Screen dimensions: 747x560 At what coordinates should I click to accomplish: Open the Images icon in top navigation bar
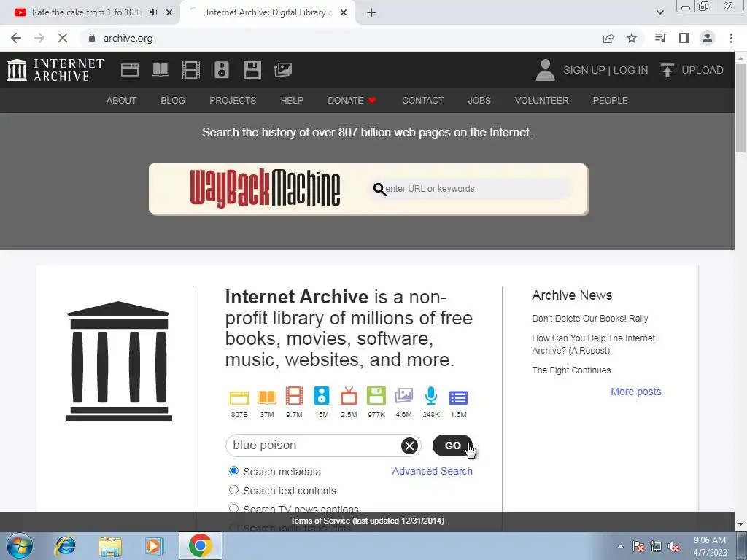coord(283,70)
